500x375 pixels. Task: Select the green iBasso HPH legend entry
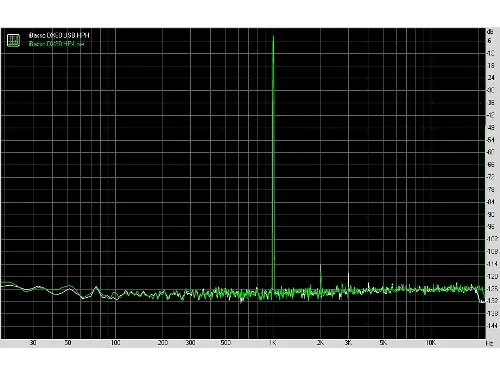(x=56, y=44)
